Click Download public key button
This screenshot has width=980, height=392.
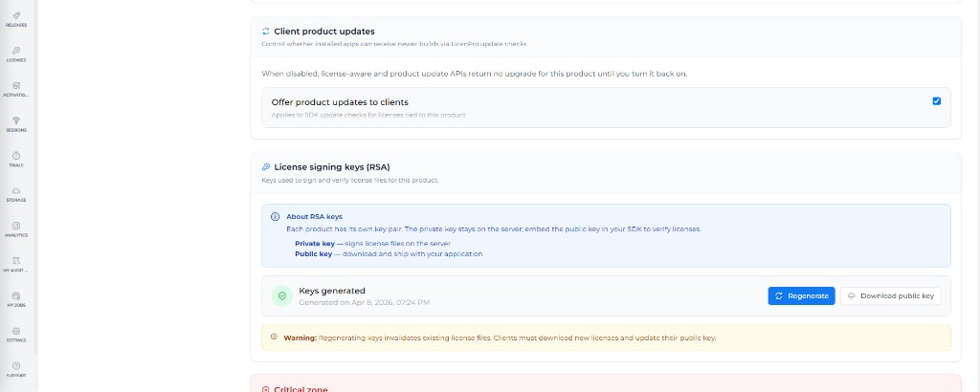coord(891,295)
